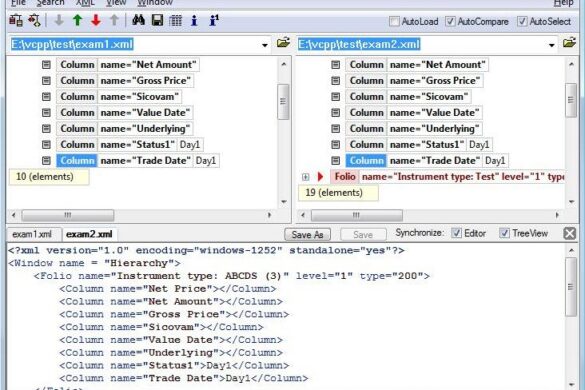Expand the Folio Instrument type: Test node
The height and width of the screenshot is (390, 585).
point(306,177)
